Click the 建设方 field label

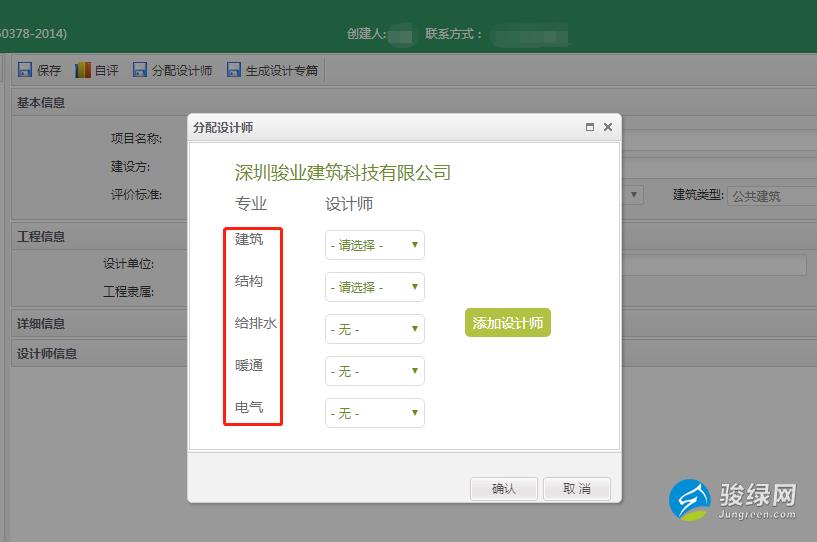point(130,167)
